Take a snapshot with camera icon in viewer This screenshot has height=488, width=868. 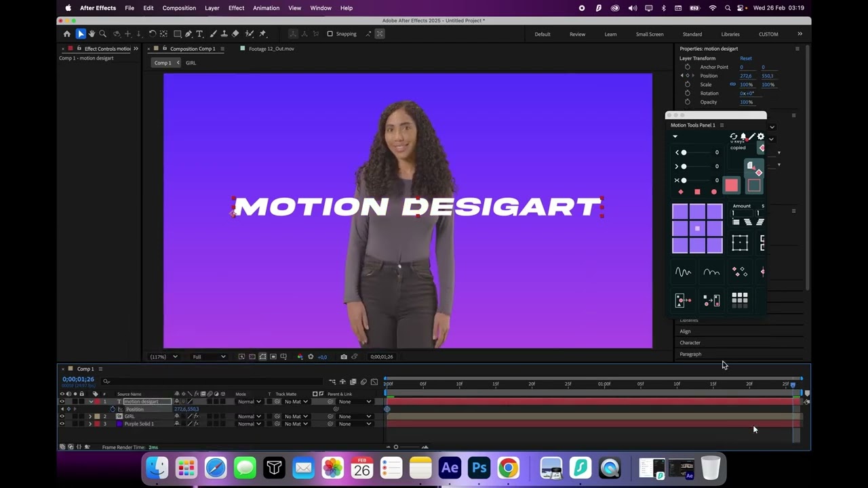tap(344, 357)
